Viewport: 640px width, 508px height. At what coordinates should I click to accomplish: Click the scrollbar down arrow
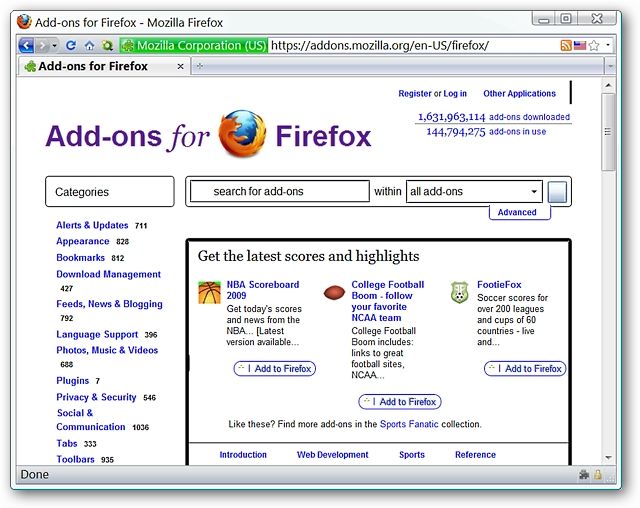[x=608, y=458]
